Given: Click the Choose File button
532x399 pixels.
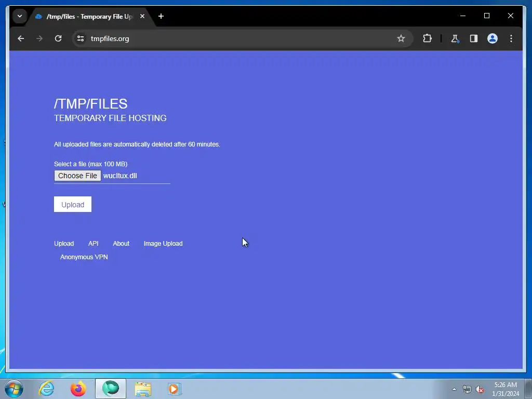Looking at the screenshot, I should pyautogui.click(x=77, y=176).
